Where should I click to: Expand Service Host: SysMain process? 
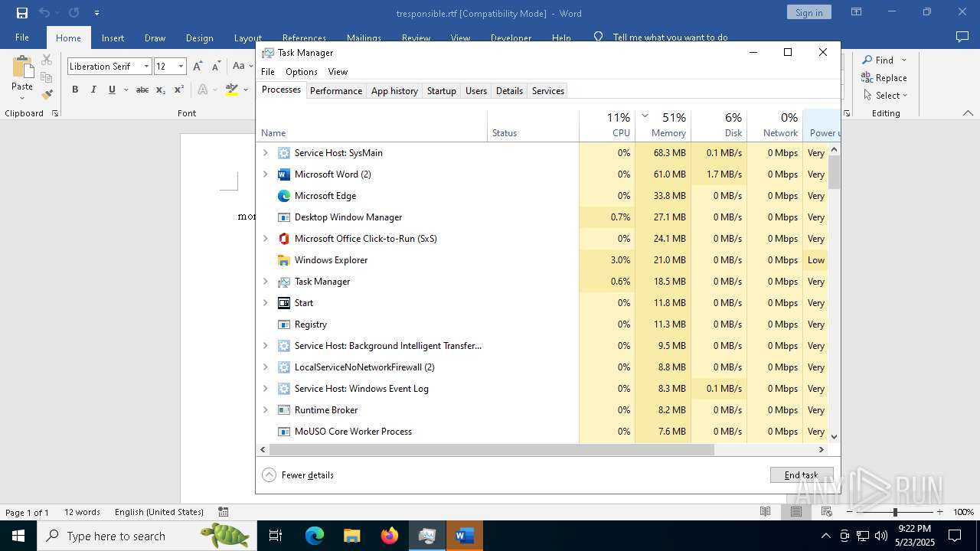266,152
